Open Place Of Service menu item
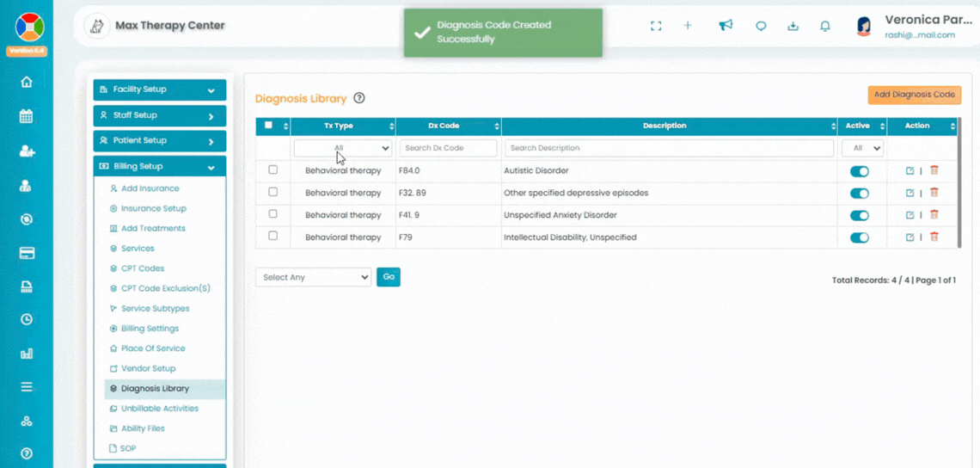The image size is (980, 468). pos(153,348)
